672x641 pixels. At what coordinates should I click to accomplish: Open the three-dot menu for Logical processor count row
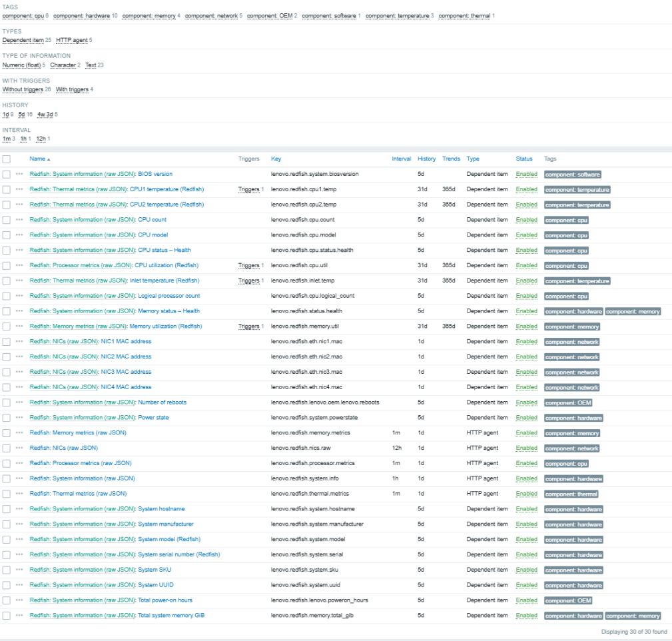tap(19, 296)
